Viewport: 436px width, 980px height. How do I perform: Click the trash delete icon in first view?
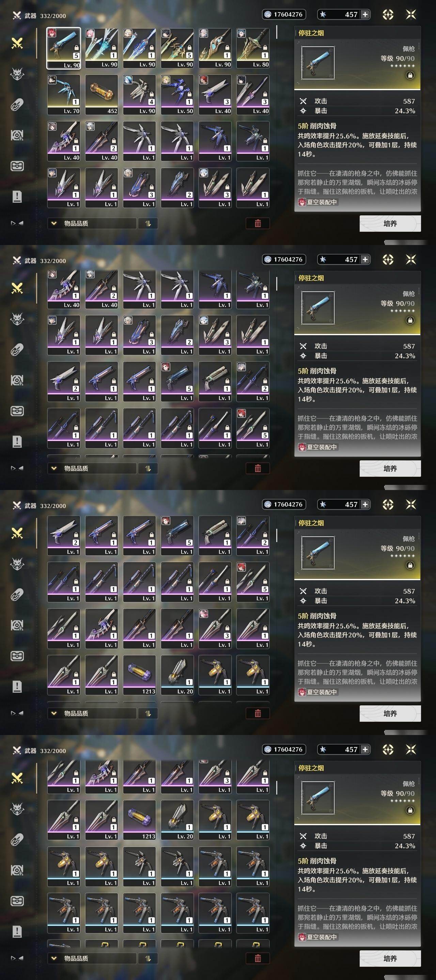click(258, 223)
